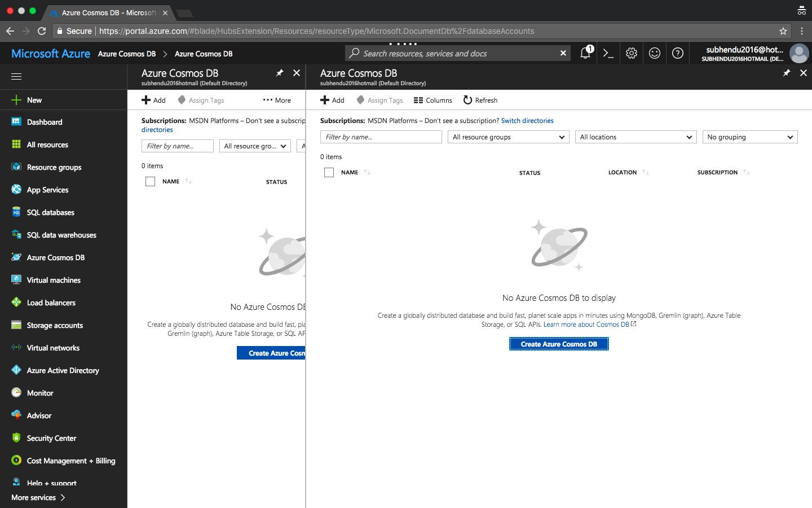812x508 pixels.
Task: Click Add in left blade toolbar
Action: coord(153,100)
